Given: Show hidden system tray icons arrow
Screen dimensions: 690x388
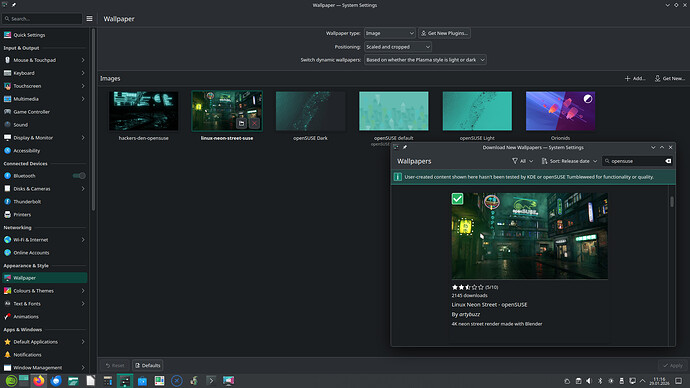Looking at the screenshot, I should coord(642,381).
